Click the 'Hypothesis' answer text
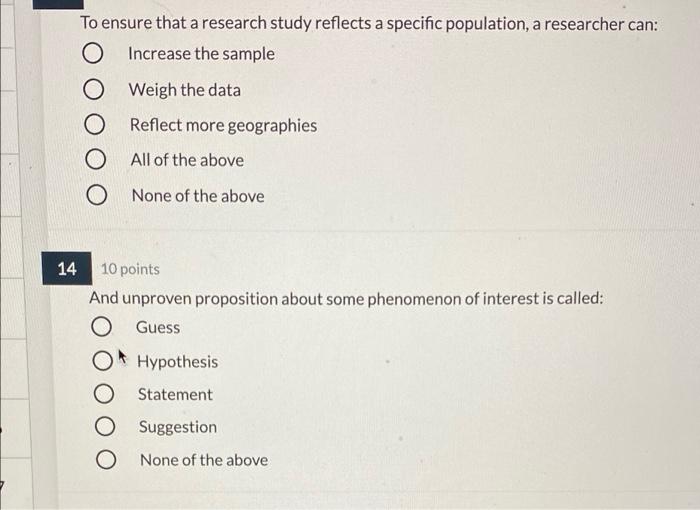Screen dimensions: 700x510 pyautogui.click(x=177, y=362)
